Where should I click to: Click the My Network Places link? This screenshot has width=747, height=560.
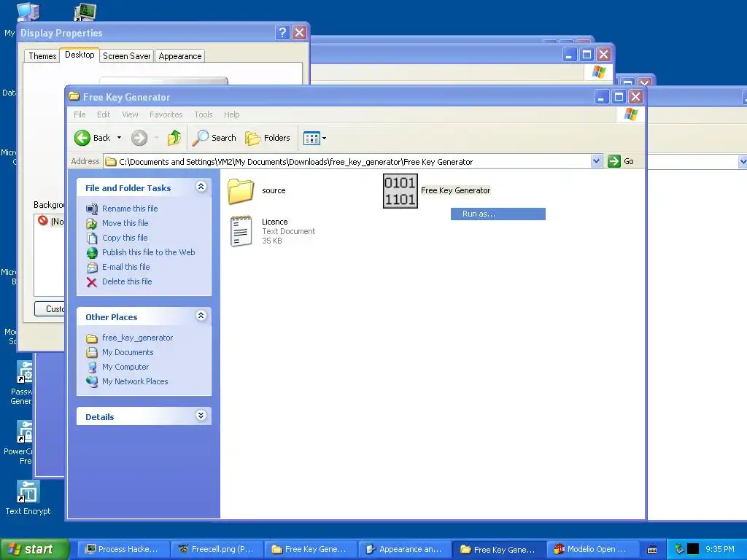(x=135, y=381)
